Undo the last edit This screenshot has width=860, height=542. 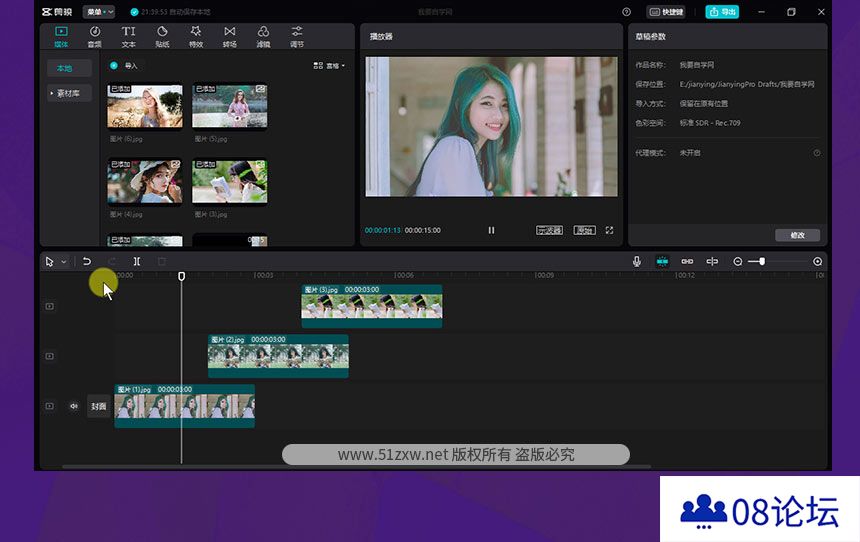(87, 261)
